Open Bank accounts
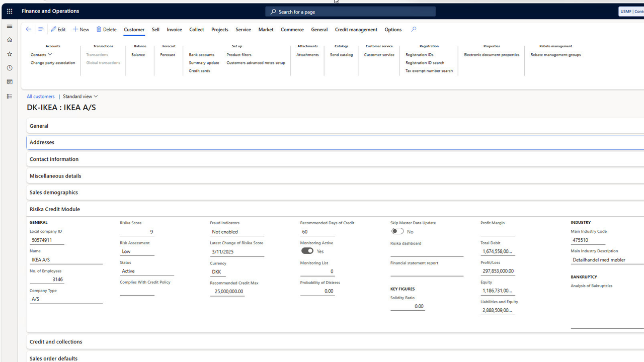This screenshot has width=644, height=362. click(202, 55)
